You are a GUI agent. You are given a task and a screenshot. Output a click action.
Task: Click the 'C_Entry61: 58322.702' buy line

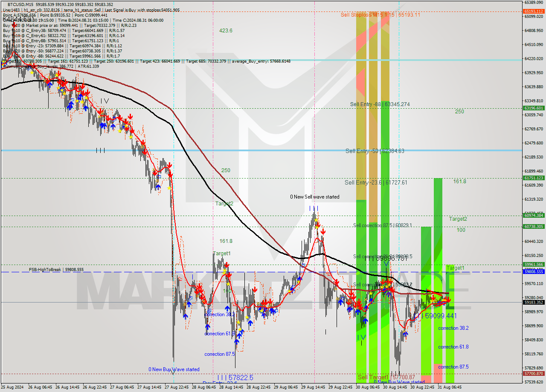pyautogui.click(x=64, y=35)
